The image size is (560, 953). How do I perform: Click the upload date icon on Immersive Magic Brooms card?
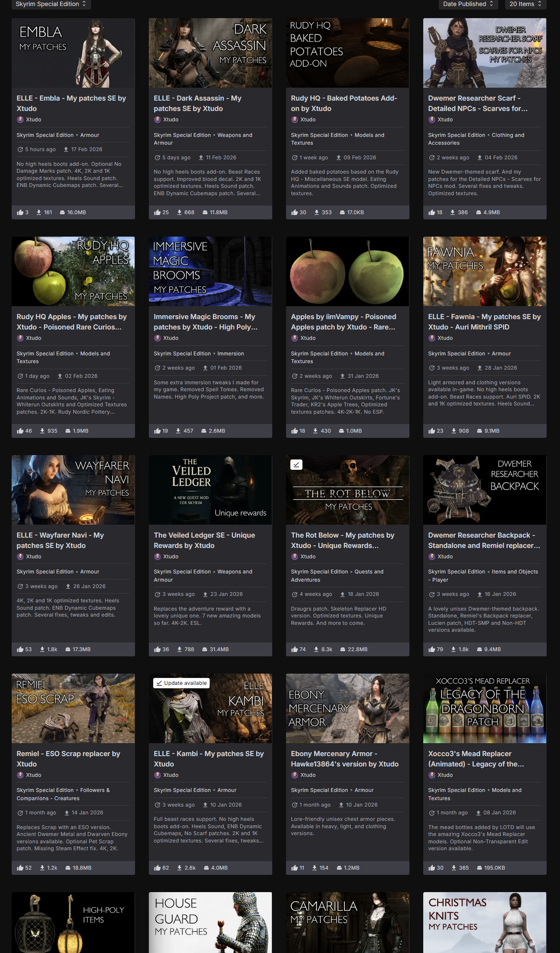pos(205,368)
